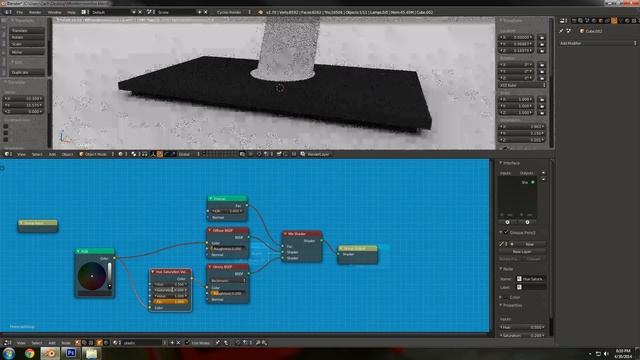Open viewport shading icon in 3D header
This screenshot has width=640, height=360.
pos(122,154)
